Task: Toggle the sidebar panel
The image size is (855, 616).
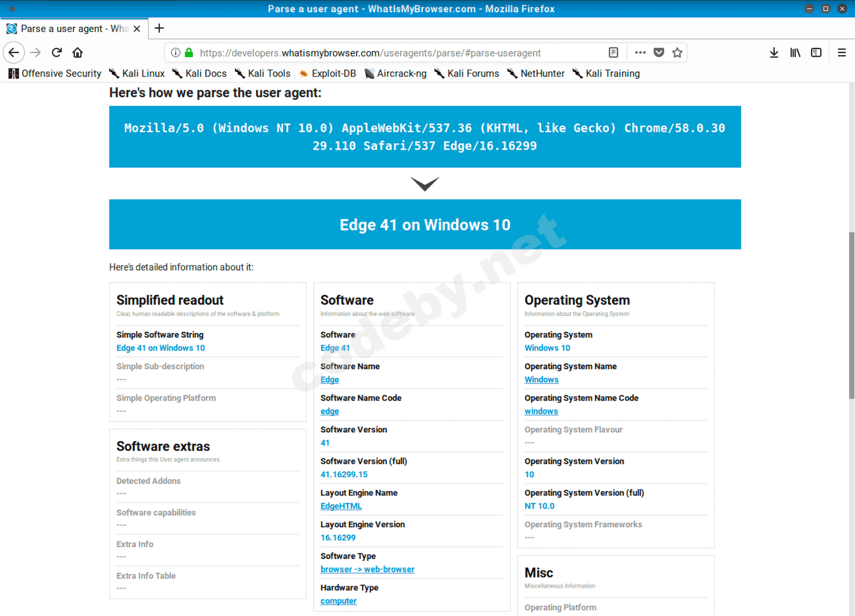Action: click(x=816, y=52)
